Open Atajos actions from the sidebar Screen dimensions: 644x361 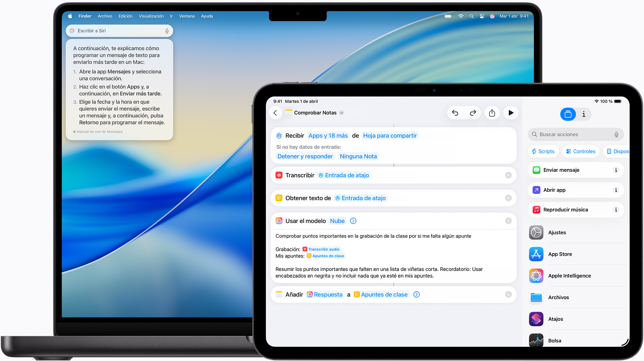pos(555,319)
